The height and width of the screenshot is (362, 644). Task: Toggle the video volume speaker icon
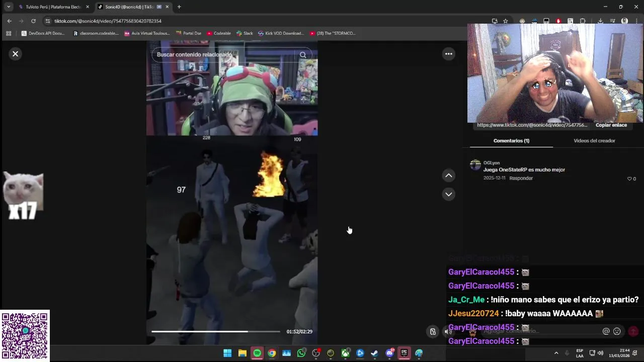pyautogui.click(x=448, y=331)
